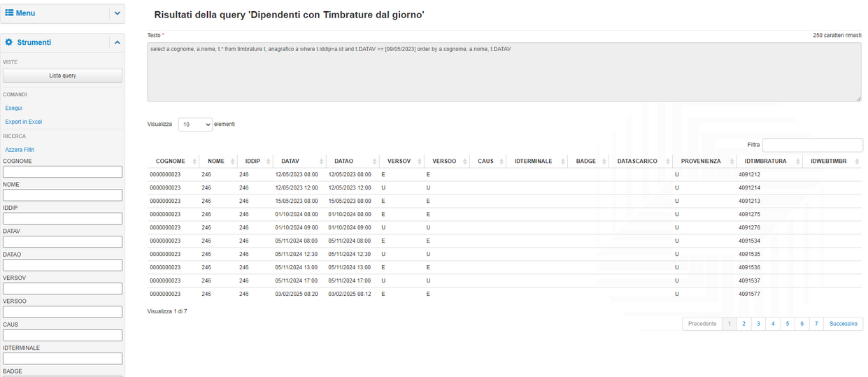This screenshot has width=868, height=377.
Task: Go to page 3 of results
Action: point(758,324)
